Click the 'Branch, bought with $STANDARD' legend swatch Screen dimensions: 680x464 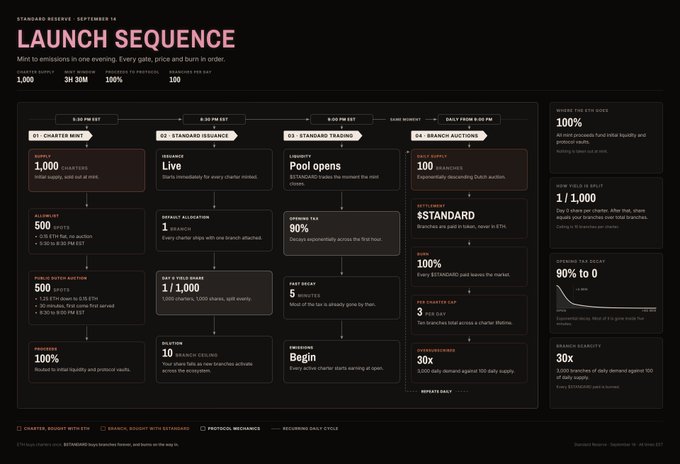(103, 428)
